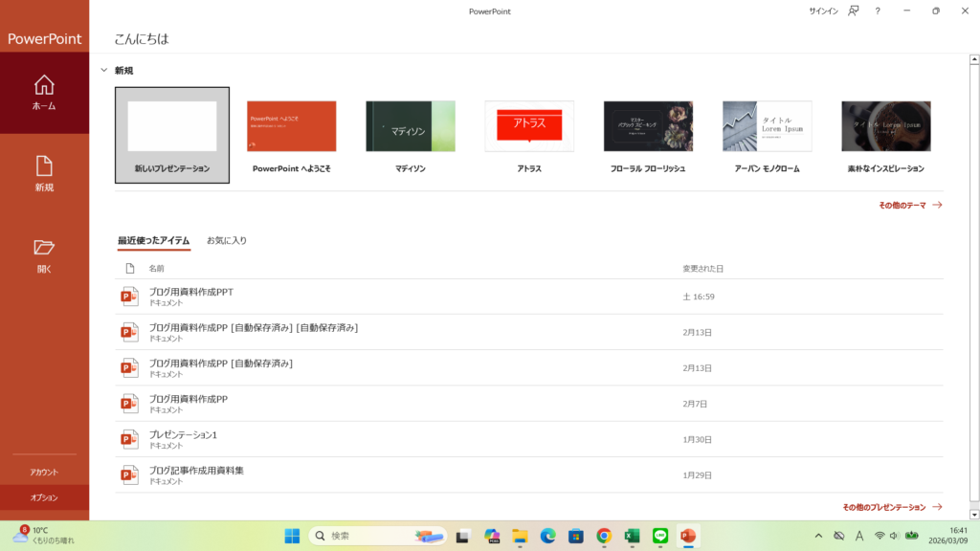The width and height of the screenshot is (980, 551).
Task: Click PowerPoint file icon beside プレゼンテーション1
Action: click(x=129, y=439)
